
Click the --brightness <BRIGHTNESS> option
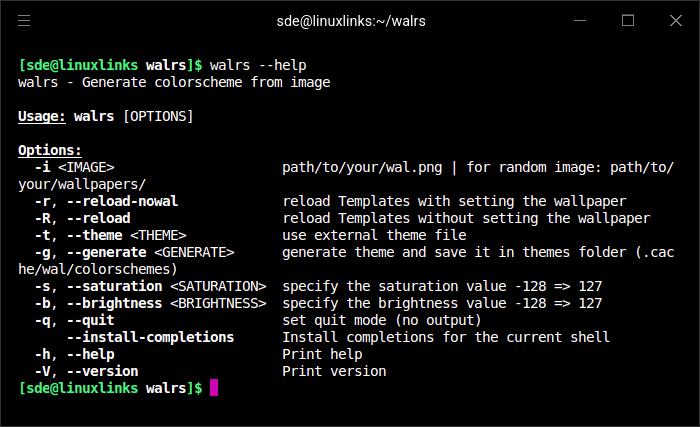tap(167, 303)
